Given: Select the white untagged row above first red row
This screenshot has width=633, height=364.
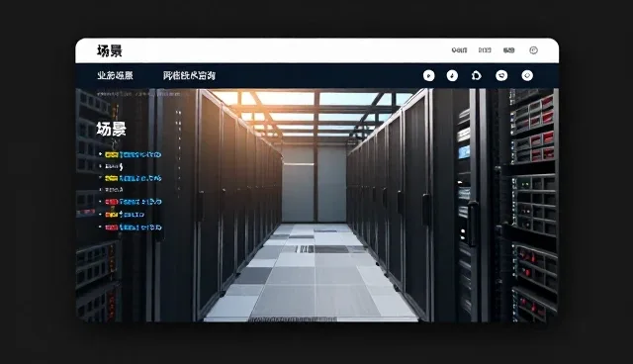Looking at the screenshot, I should [x=114, y=190].
